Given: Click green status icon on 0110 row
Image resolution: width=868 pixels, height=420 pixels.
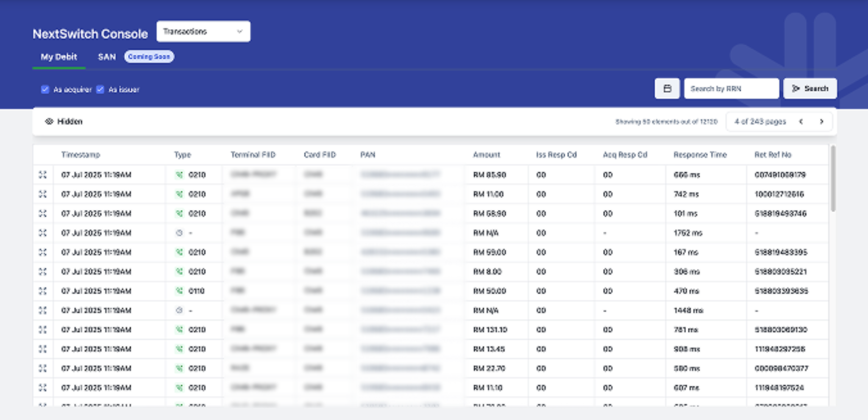Looking at the screenshot, I should (179, 291).
